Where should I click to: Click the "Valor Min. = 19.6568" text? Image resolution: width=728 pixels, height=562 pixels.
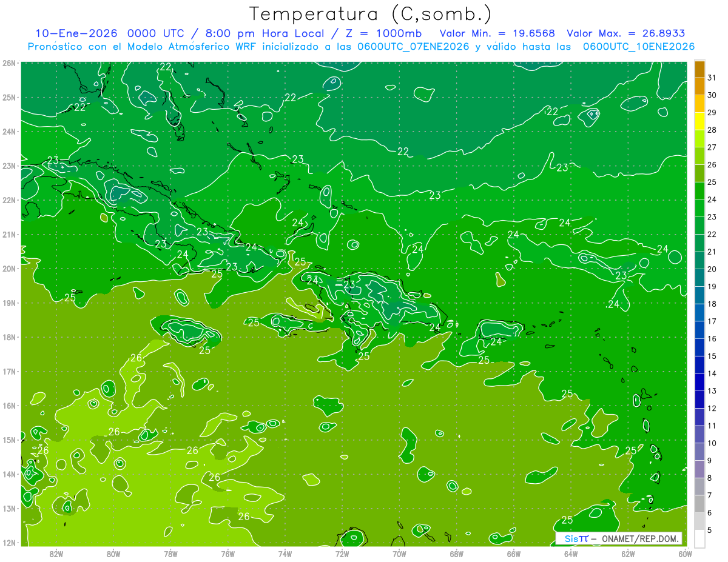(x=497, y=33)
